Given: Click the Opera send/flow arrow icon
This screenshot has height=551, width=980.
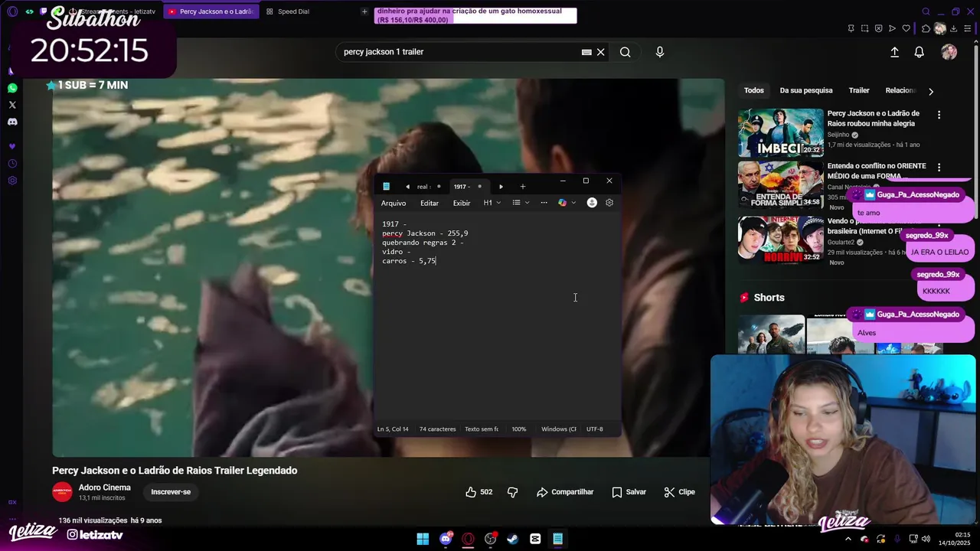Looking at the screenshot, I should coord(892,28).
